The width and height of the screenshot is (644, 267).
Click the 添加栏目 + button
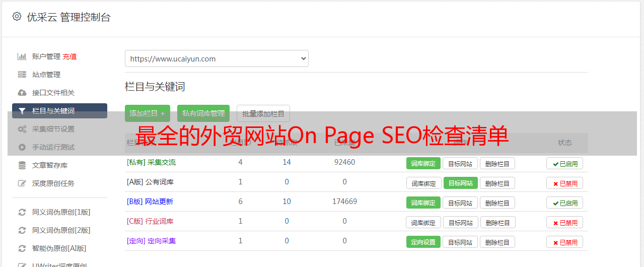click(x=148, y=113)
